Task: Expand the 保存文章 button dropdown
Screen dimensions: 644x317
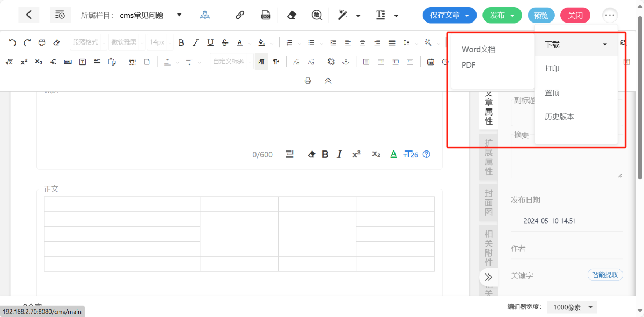Action: (x=467, y=16)
